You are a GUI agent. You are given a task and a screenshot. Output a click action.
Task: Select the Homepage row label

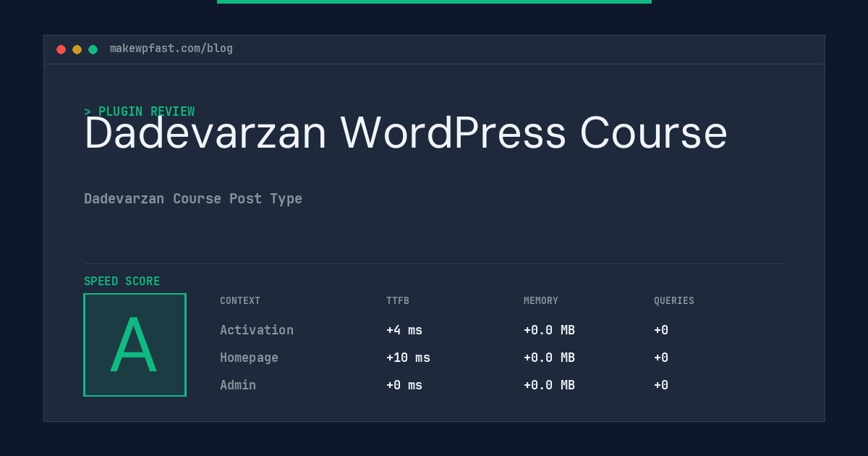[249, 358]
